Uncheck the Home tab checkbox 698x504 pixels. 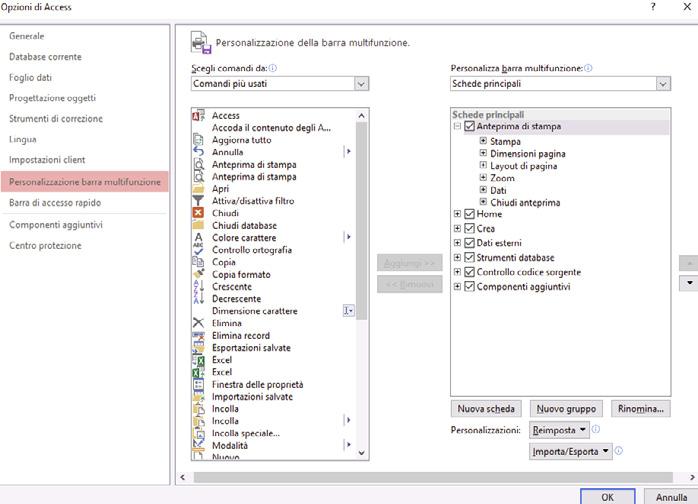point(469,214)
